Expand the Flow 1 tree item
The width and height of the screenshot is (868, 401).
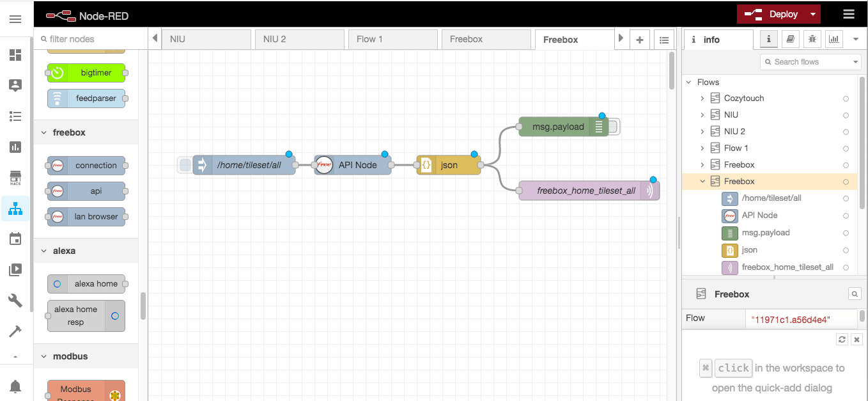coord(702,148)
